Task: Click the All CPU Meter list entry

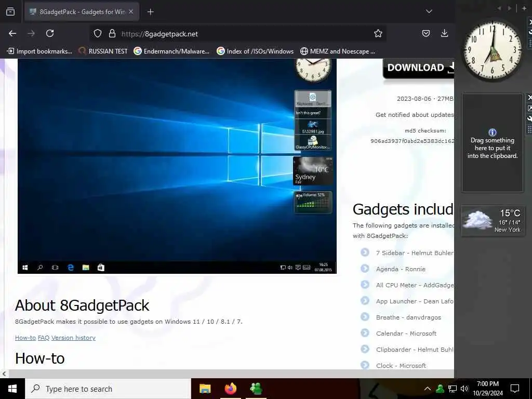Action: 415,285
